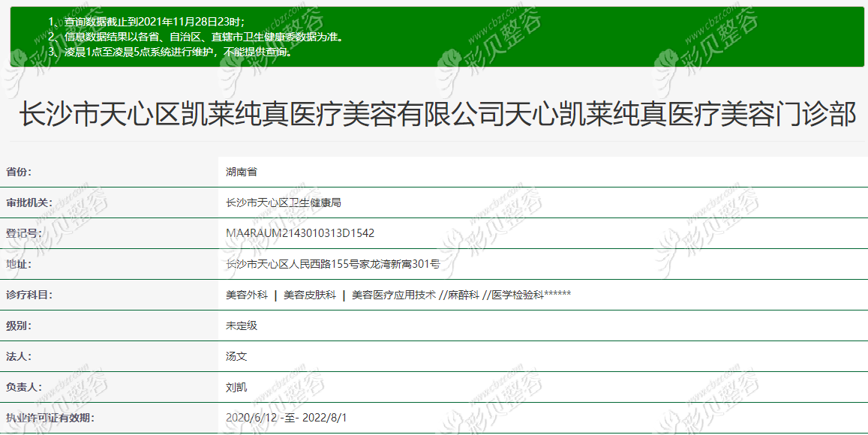Screen dimensions: 868x435
Task: Select the 诊疗科目 row label
Action: pyautogui.click(x=29, y=295)
